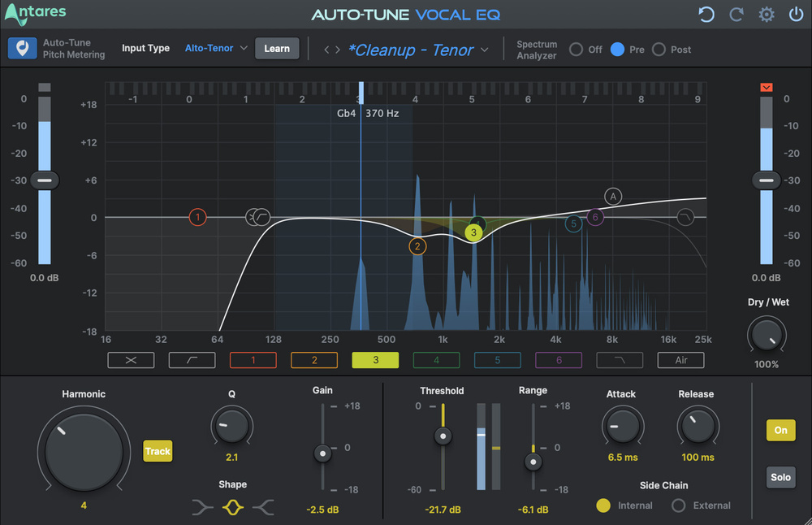
Task: Click the Learn button
Action: 277,48
